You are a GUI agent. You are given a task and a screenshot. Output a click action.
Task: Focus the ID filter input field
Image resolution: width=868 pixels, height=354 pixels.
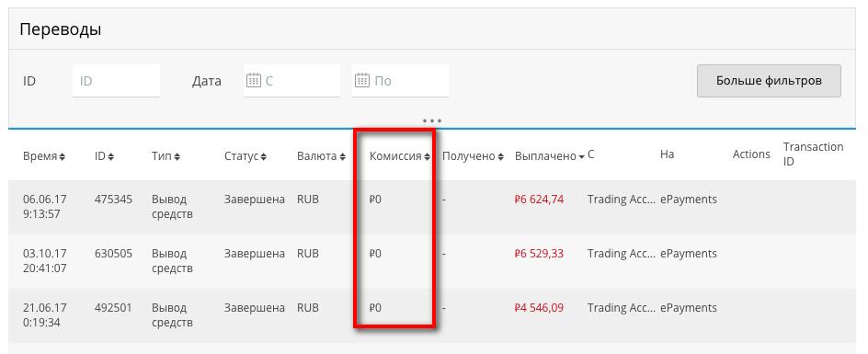[x=116, y=81]
